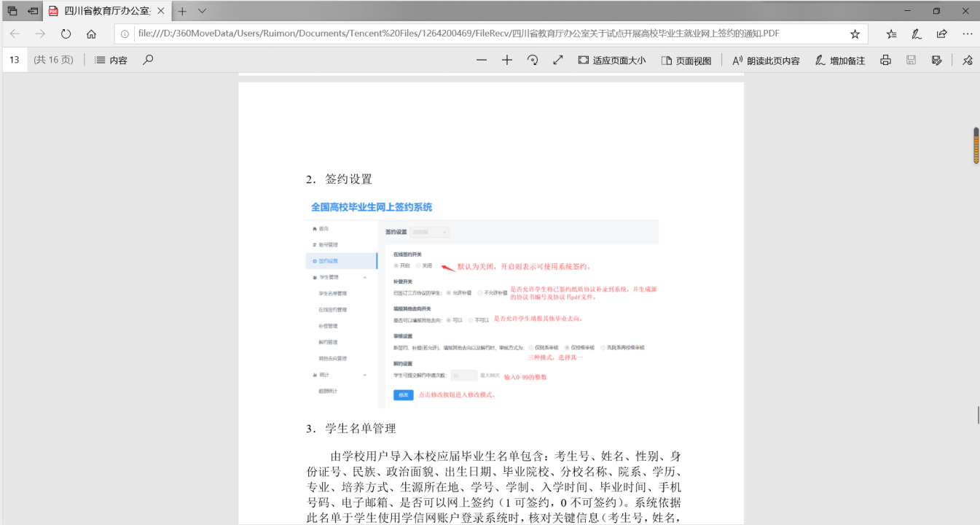Close the 四川省教育厅办公室 PDF tab
This screenshot has height=525, width=980.
[160, 11]
